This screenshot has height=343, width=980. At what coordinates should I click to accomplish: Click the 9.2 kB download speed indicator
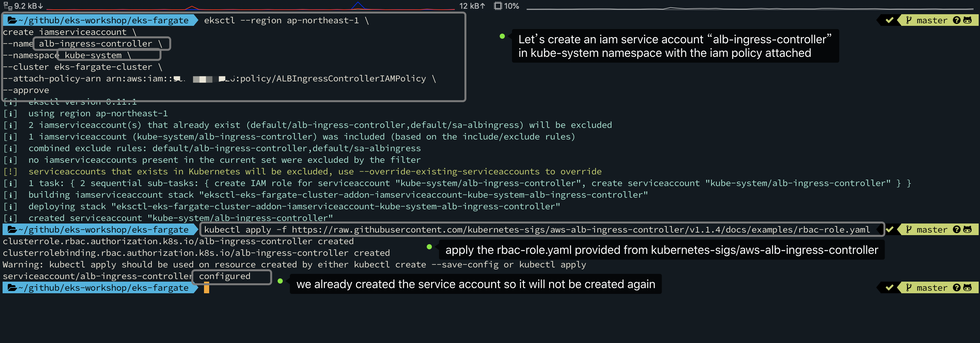click(28, 6)
